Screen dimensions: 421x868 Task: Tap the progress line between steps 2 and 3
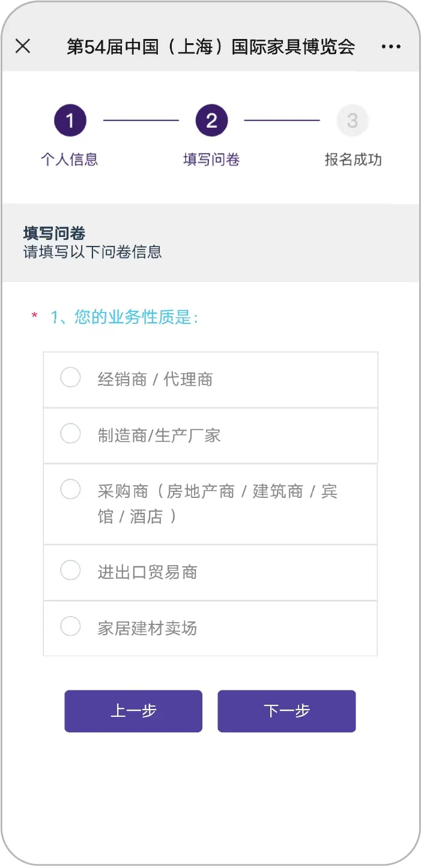click(282, 121)
